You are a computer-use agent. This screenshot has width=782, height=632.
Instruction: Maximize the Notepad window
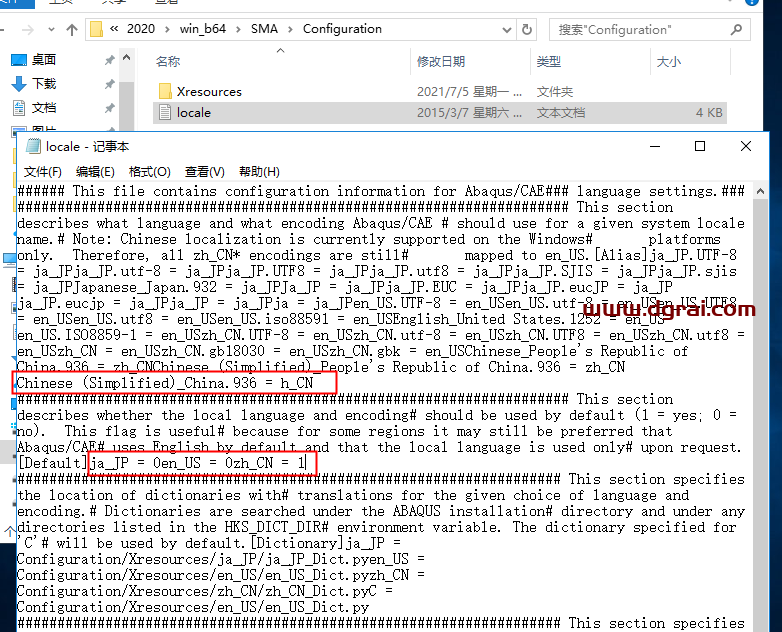click(700, 147)
